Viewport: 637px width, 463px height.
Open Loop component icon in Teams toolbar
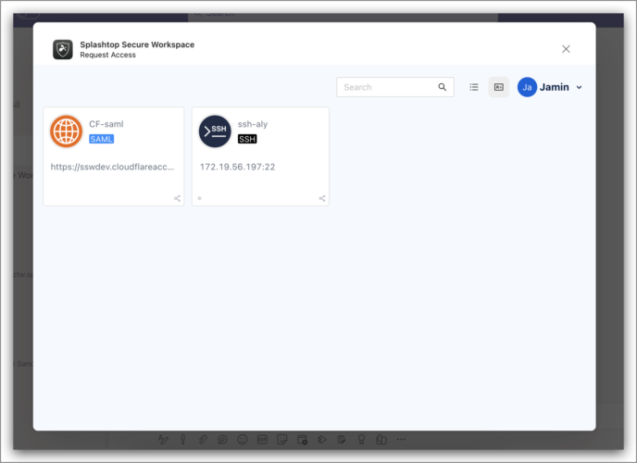[x=222, y=439]
